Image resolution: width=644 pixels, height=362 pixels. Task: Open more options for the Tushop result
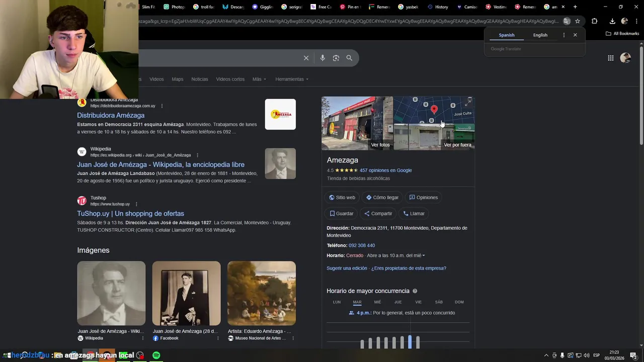tap(136, 204)
